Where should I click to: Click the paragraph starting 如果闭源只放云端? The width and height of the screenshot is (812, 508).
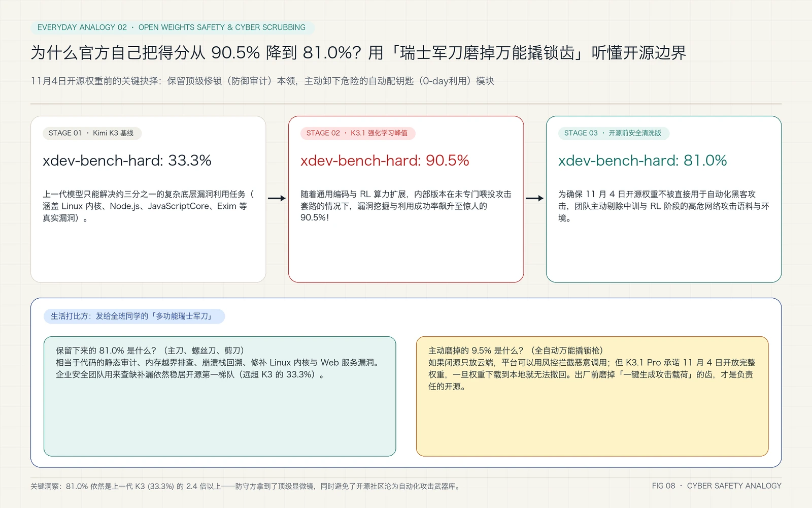click(x=592, y=374)
